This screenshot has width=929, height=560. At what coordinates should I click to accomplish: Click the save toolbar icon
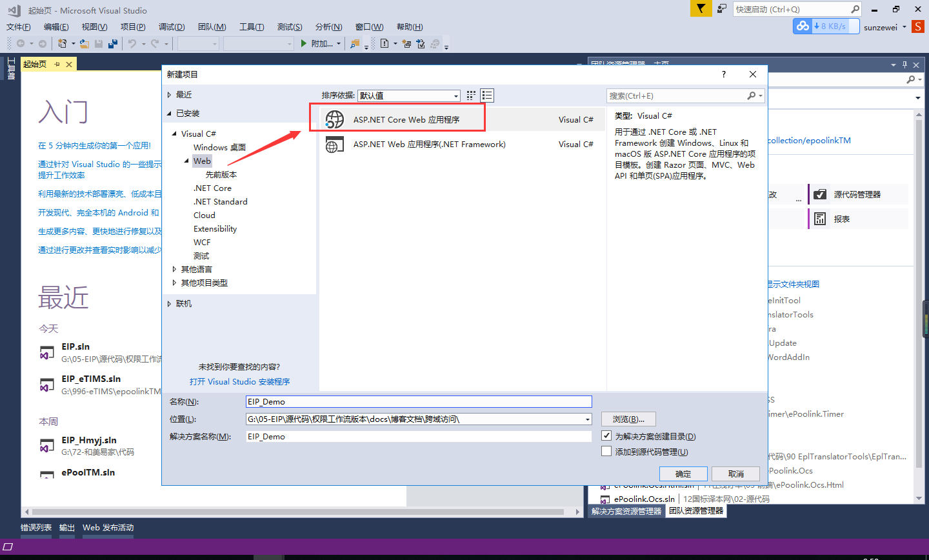pyautogui.click(x=99, y=44)
